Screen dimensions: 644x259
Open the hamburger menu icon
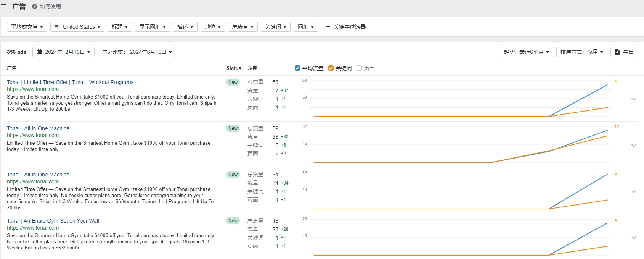[3, 6]
